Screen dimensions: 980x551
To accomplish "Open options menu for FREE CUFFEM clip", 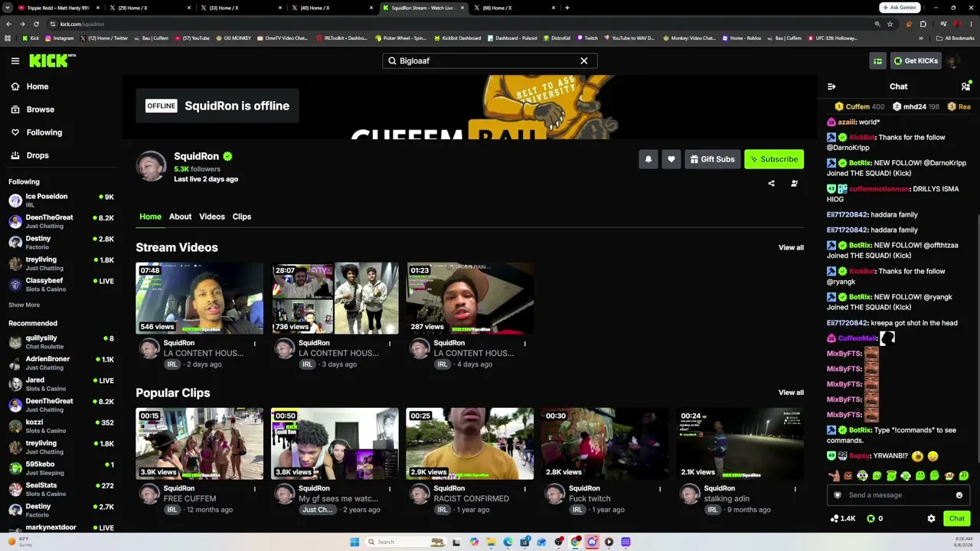I will point(254,489).
